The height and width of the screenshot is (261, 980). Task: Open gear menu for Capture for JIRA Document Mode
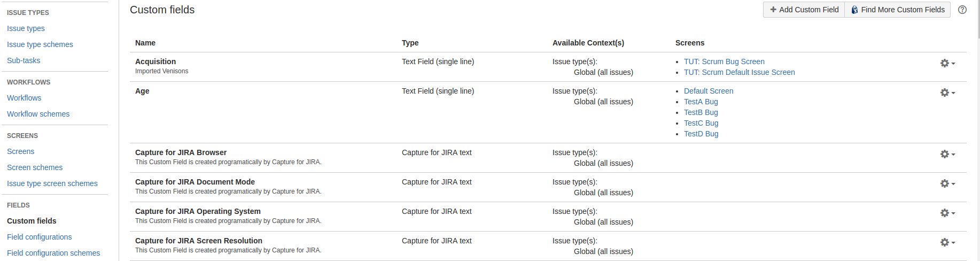point(947,183)
